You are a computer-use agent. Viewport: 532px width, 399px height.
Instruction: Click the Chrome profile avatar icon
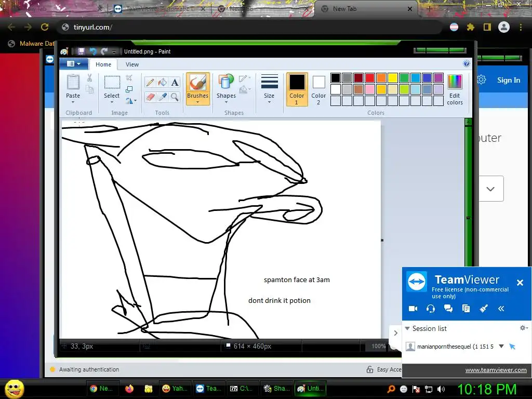coord(504,27)
